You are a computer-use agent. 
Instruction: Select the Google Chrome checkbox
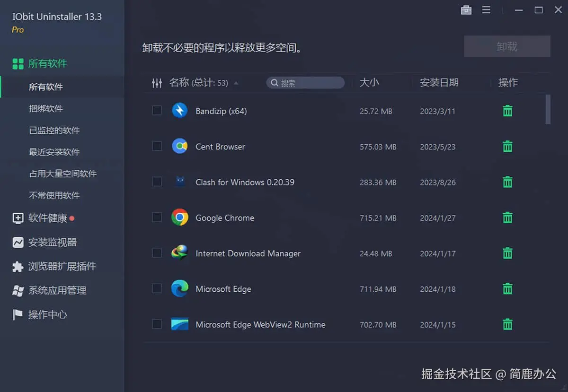pos(157,217)
